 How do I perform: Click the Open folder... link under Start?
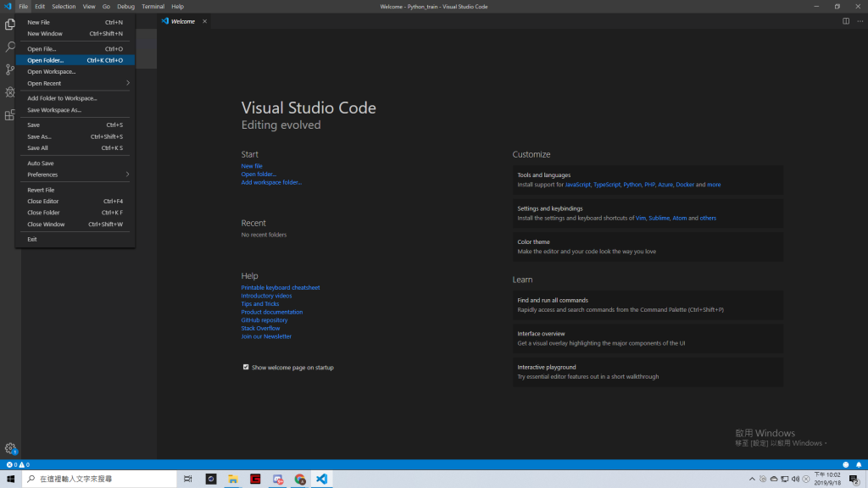click(259, 174)
